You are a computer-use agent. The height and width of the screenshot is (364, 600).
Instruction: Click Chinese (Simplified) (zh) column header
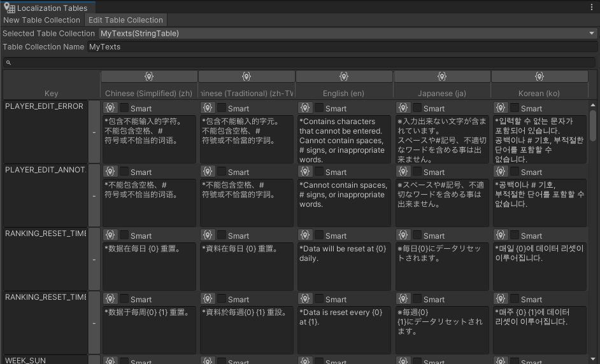click(x=149, y=94)
